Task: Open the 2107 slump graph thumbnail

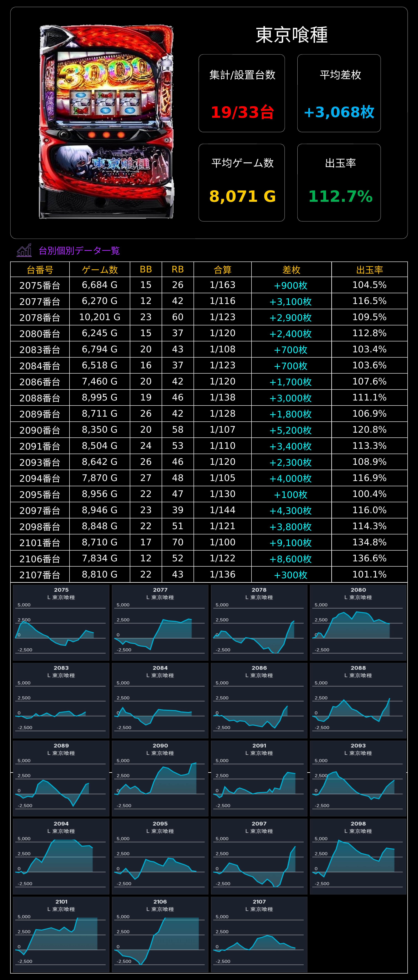Action: click(259, 934)
